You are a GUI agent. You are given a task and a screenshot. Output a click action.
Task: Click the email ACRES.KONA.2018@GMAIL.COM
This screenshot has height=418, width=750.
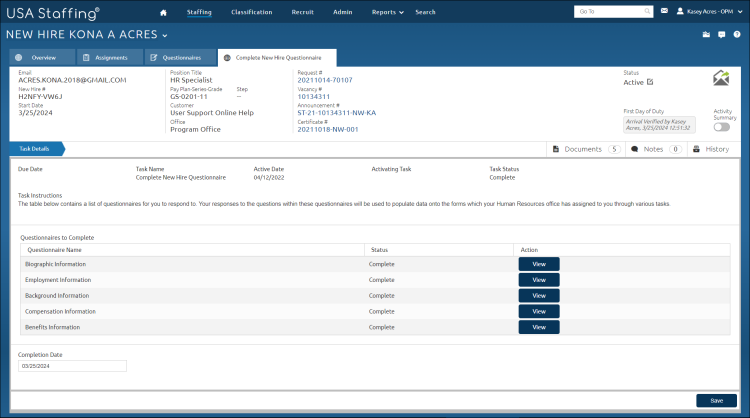(72, 80)
